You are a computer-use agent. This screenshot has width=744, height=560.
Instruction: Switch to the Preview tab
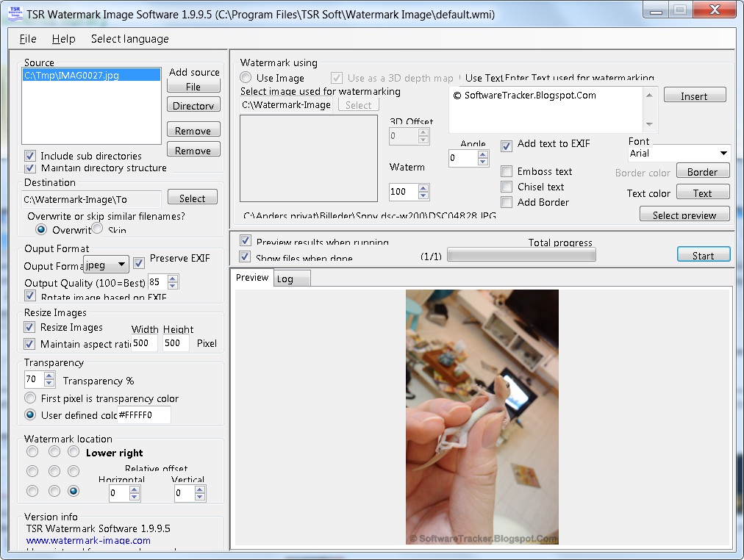pos(252,277)
